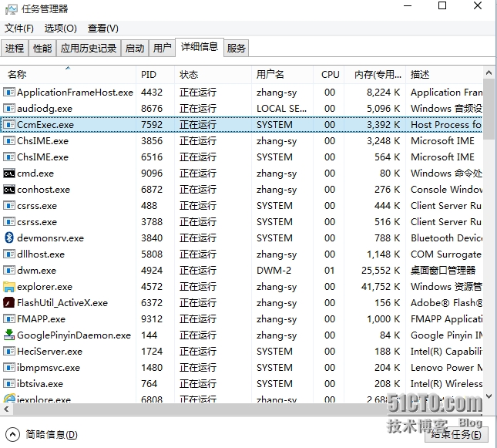This screenshot has width=497, height=448.
Task: Click the vertical scrollbar up arrow
Action: point(489,73)
